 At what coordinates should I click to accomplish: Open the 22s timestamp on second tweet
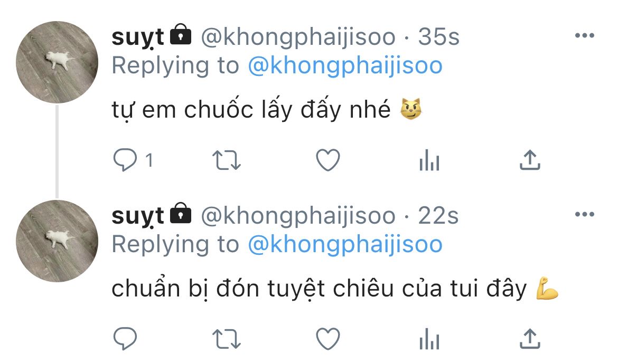pyautogui.click(x=438, y=216)
